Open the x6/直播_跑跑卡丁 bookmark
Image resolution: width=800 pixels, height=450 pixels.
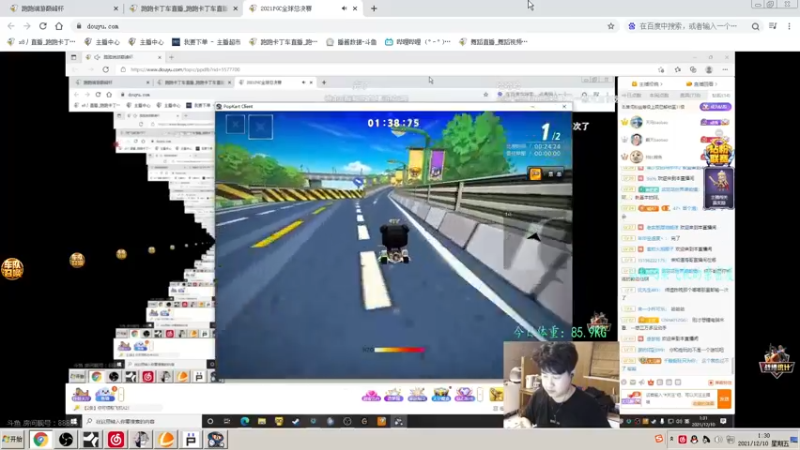(x=41, y=42)
